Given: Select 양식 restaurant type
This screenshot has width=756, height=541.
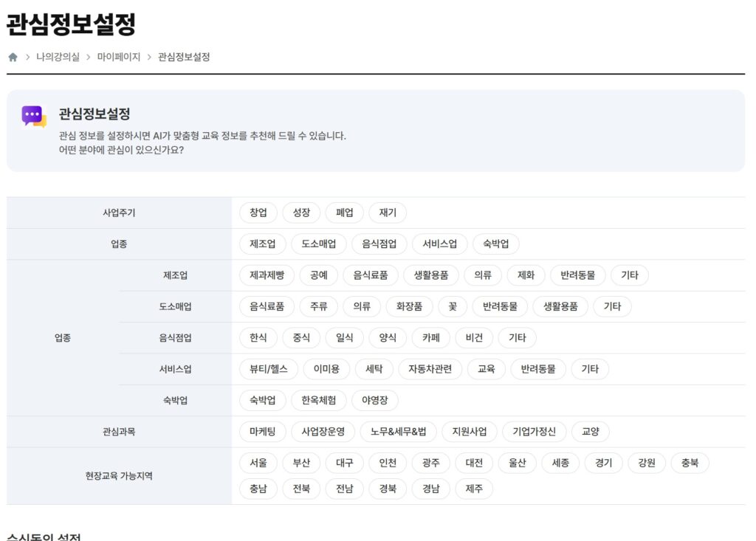Looking at the screenshot, I should pyautogui.click(x=388, y=338).
